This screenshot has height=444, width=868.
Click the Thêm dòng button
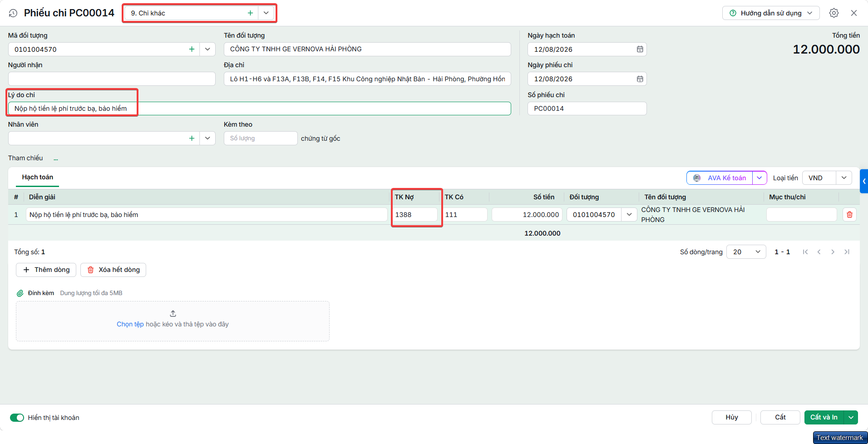46,270
